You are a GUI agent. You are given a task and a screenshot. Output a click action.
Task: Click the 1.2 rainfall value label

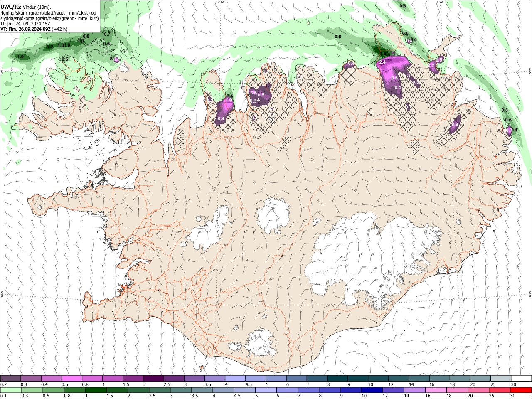(50, 47)
